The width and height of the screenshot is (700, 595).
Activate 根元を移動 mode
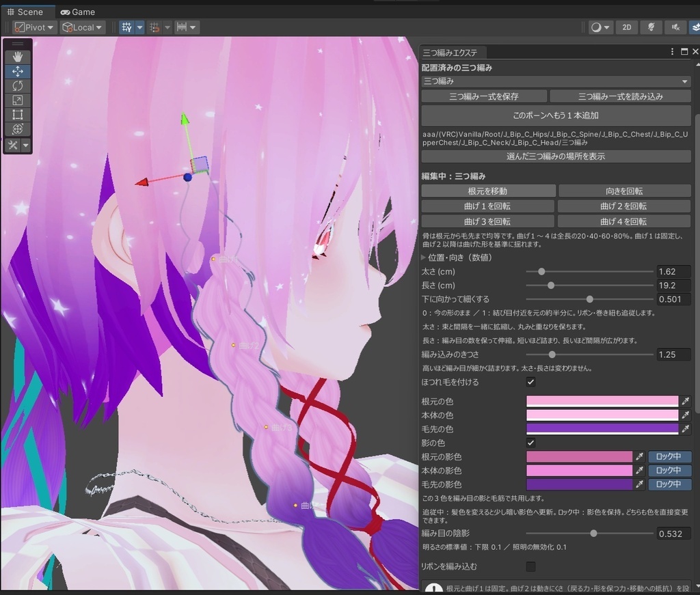coord(488,191)
